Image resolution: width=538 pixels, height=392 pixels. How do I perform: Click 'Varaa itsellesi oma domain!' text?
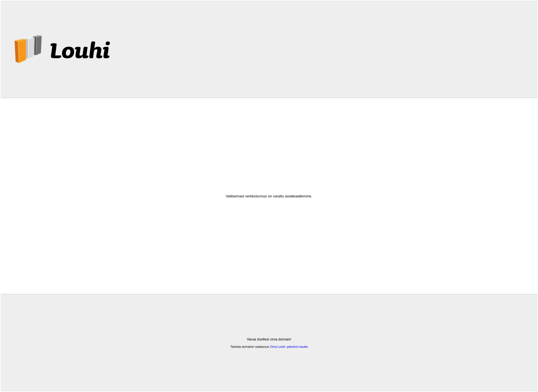(269, 339)
